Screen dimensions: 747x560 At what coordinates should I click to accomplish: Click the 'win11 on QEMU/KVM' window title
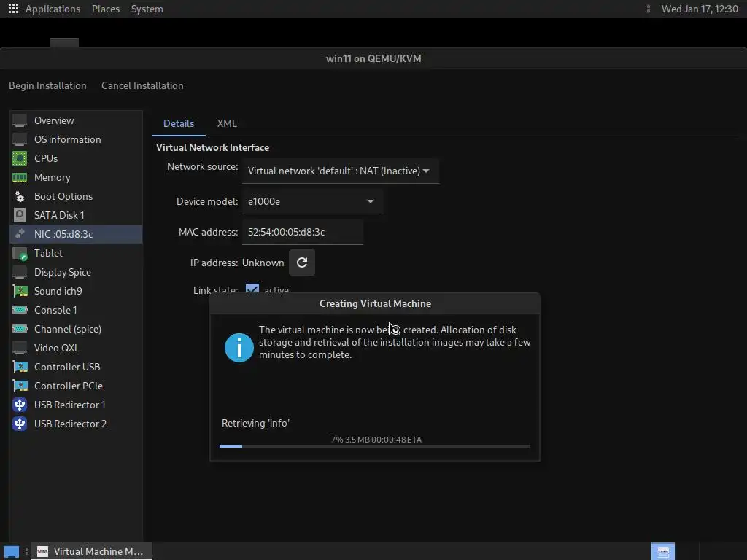pyautogui.click(x=373, y=58)
